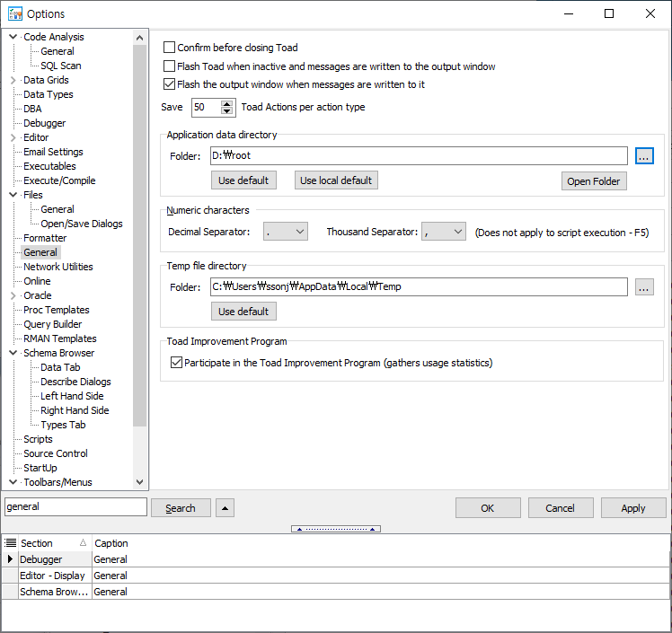Click the Open Folder button
This screenshot has width=672, height=633.
point(594,181)
